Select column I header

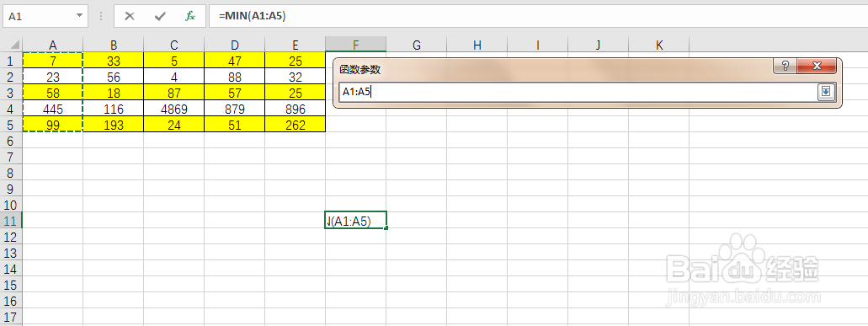[x=537, y=45]
